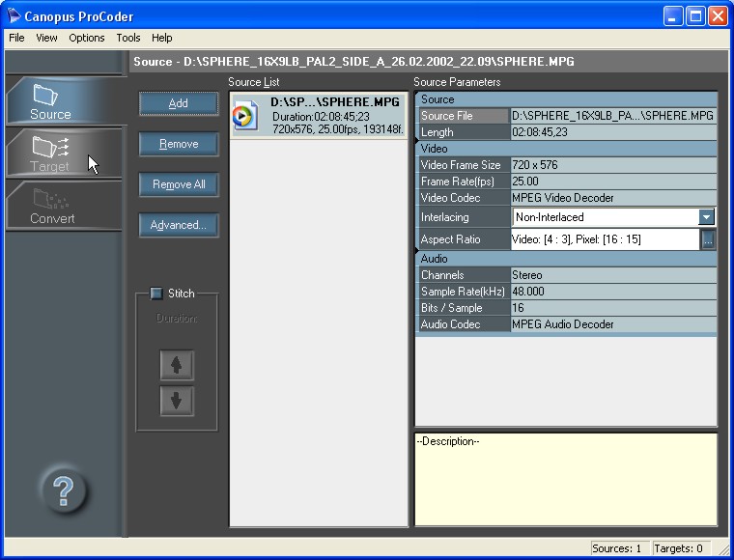This screenshot has width=734, height=560.
Task: Click the MPEG Video Decoder codec value
Action: [613, 197]
